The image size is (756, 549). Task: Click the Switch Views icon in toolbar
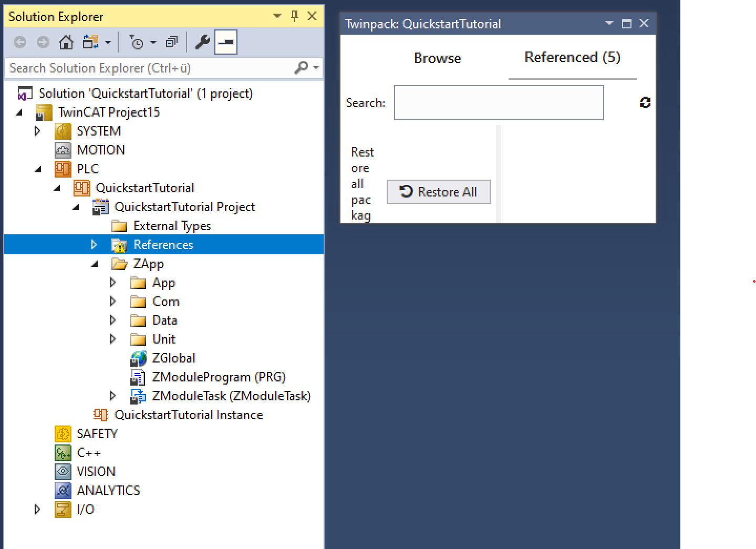click(90, 42)
